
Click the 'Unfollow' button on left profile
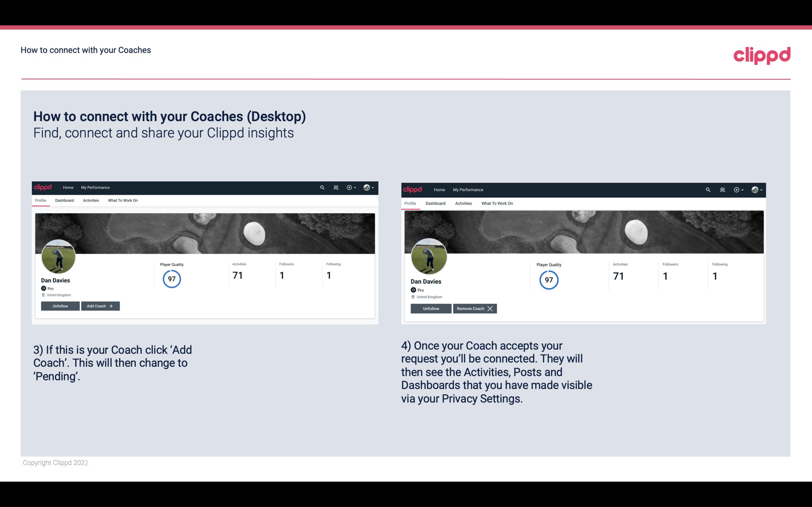coord(60,306)
